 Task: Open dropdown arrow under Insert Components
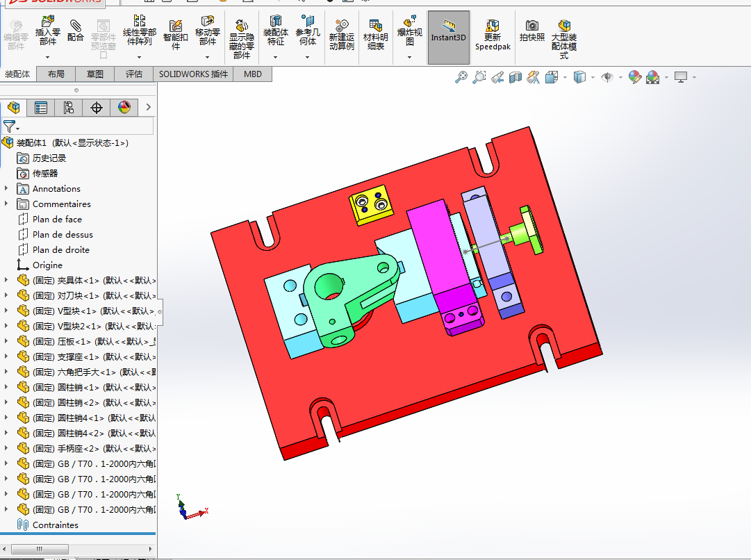[x=47, y=57]
